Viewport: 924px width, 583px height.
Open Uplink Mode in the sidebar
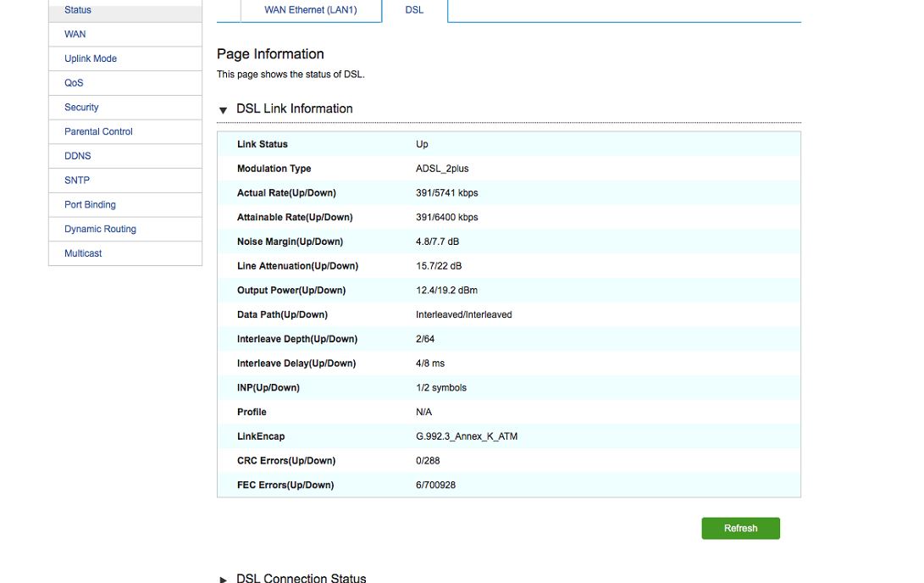(91, 58)
